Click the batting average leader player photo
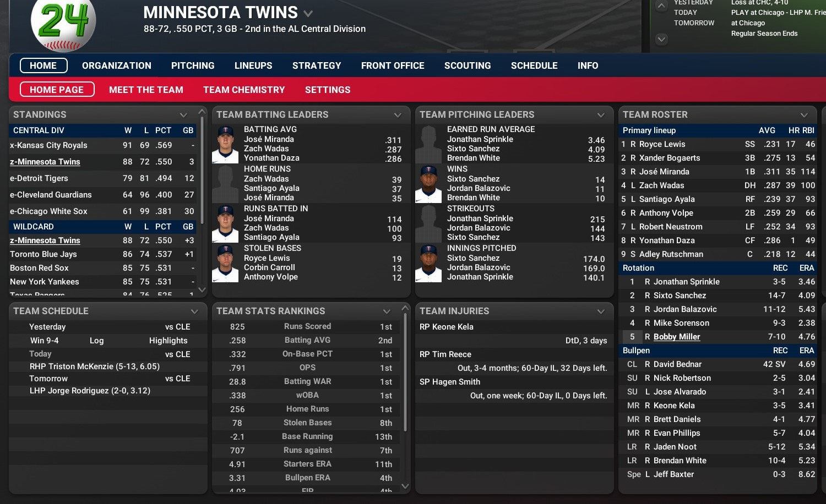Image resolution: width=826 pixels, height=504 pixels. [225, 144]
